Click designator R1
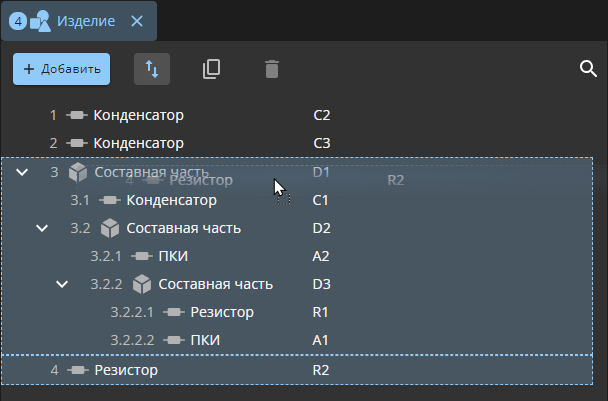Viewport: 608px width, 401px height. [x=320, y=312]
